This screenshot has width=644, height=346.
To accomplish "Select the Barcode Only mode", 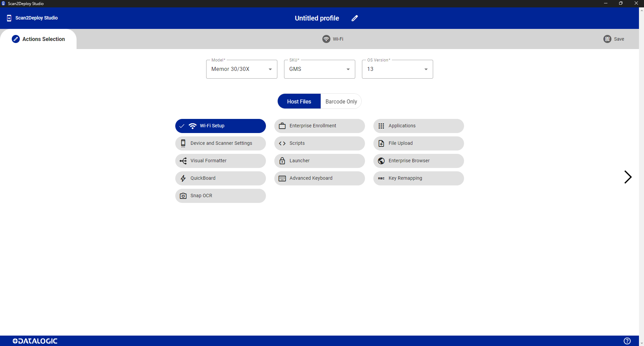I will click(341, 101).
